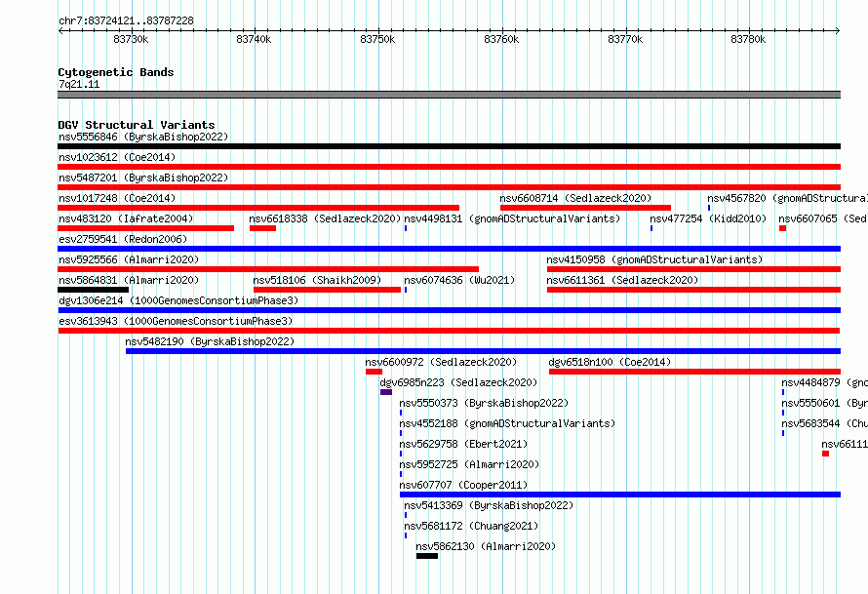Click the 83740k ruler mark

(254, 39)
